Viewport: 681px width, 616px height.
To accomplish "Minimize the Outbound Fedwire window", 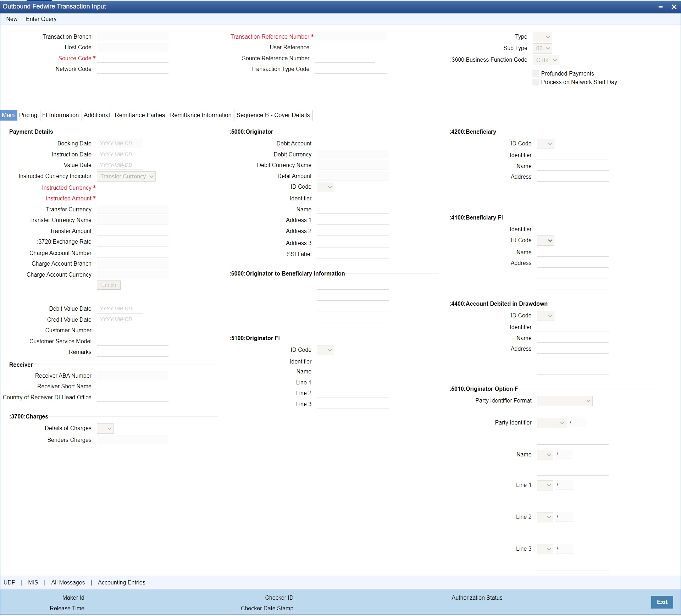I will click(660, 7).
